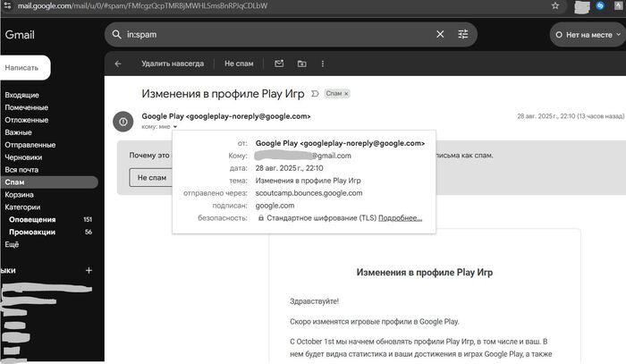Open three-dot more actions menu

323,63
